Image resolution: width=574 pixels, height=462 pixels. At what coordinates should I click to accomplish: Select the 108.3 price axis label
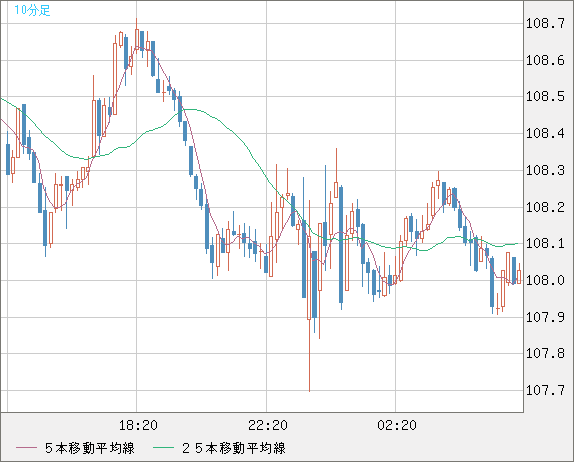(x=545, y=170)
